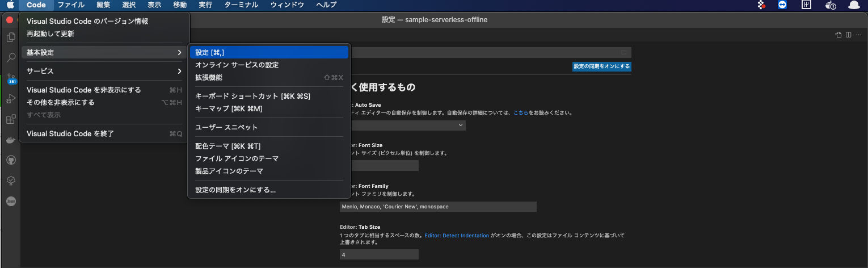The image size is (868, 268).
Task: Select キーマップ [⌘K ⌘M]
Action: pyautogui.click(x=269, y=108)
